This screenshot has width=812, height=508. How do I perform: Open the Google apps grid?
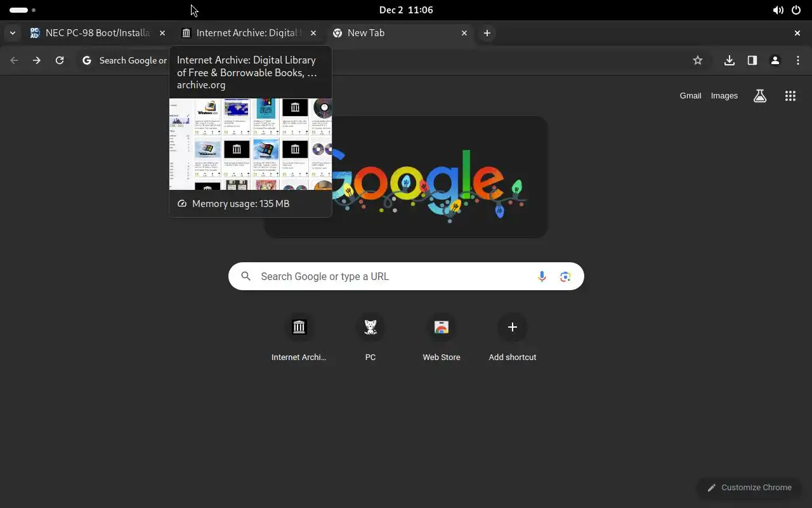(x=790, y=96)
